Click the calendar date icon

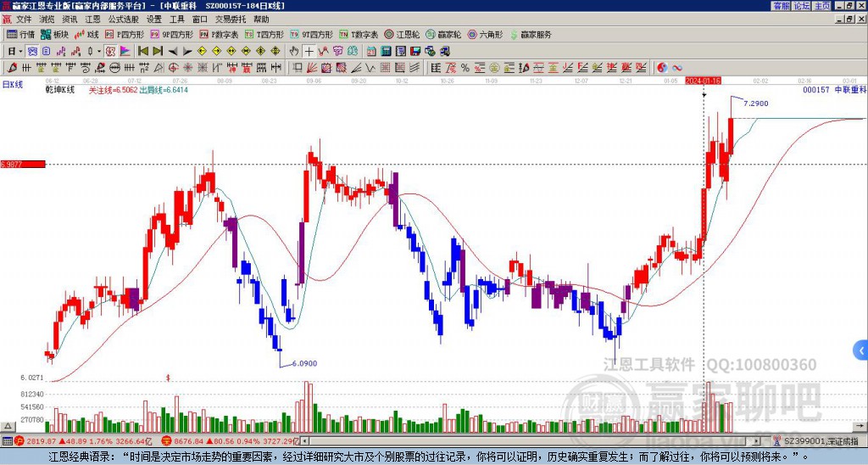[x=371, y=52]
